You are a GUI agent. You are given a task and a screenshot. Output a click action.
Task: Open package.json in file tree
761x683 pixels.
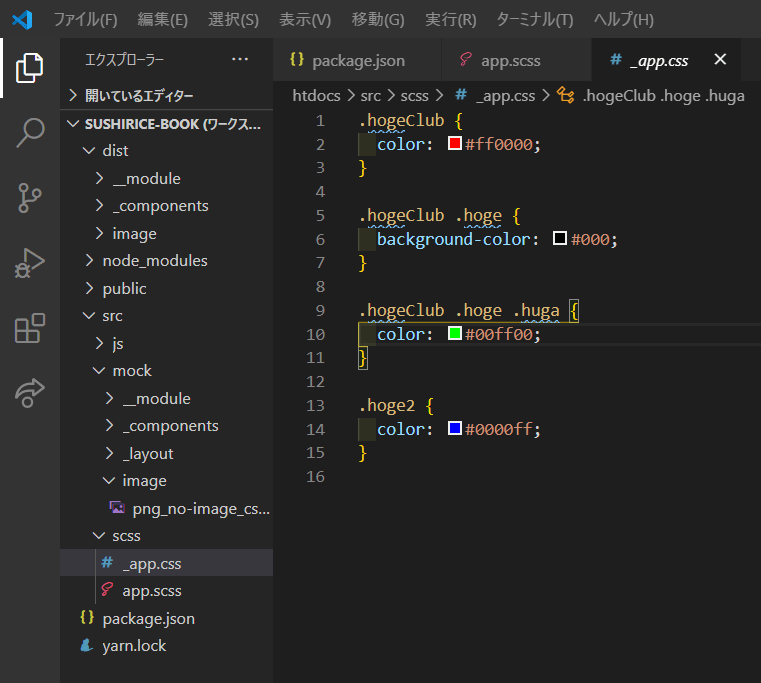[166, 618]
